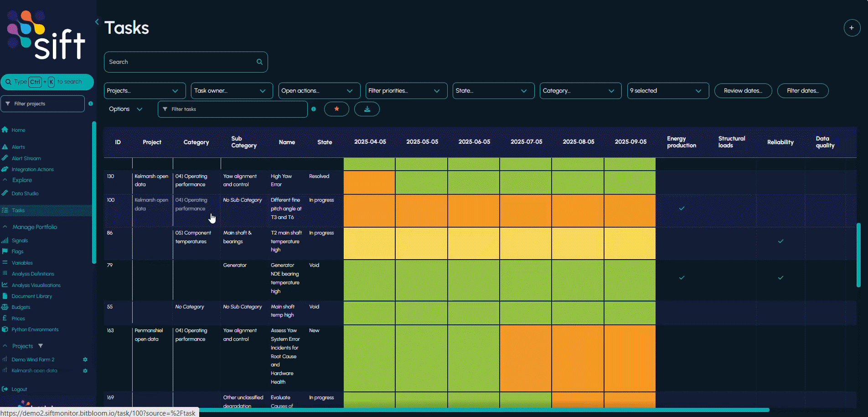Toggle Reliability check for task 79
Image resolution: width=868 pixels, height=417 pixels.
pyautogui.click(x=780, y=278)
